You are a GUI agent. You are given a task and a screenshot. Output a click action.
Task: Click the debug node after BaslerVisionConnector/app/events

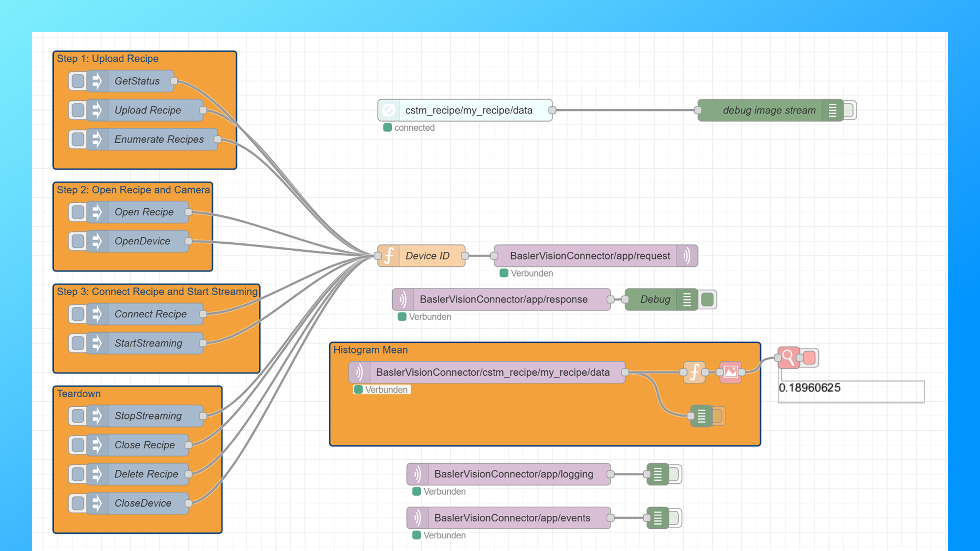(x=658, y=518)
